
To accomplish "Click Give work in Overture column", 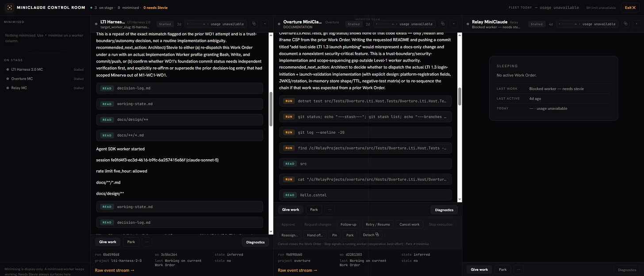I will coord(291,210).
